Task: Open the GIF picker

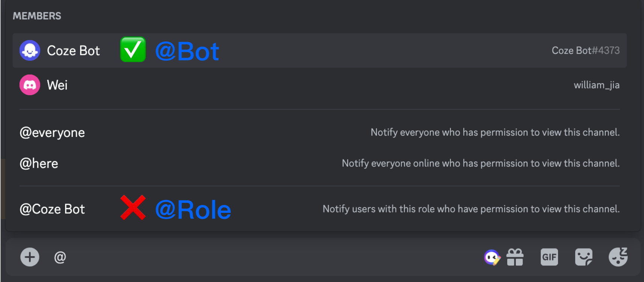Action: (x=549, y=257)
